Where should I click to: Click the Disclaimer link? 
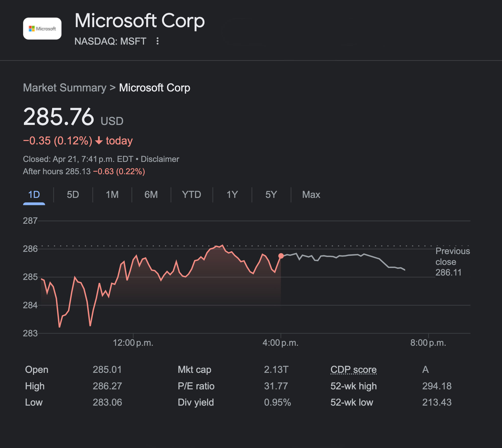(x=160, y=159)
